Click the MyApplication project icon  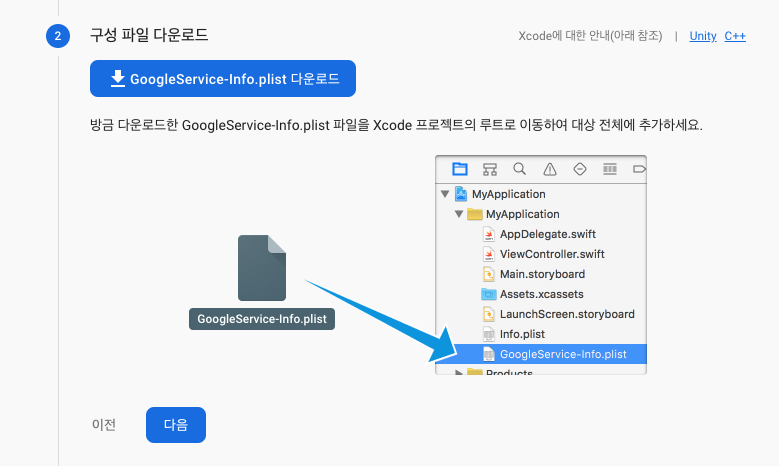point(461,194)
